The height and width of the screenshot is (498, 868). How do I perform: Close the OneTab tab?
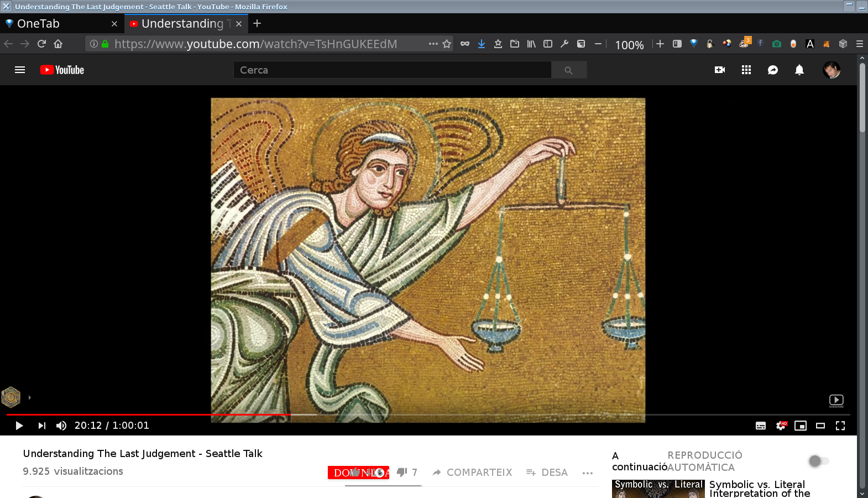pyautogui.click(x=114, y=24)
